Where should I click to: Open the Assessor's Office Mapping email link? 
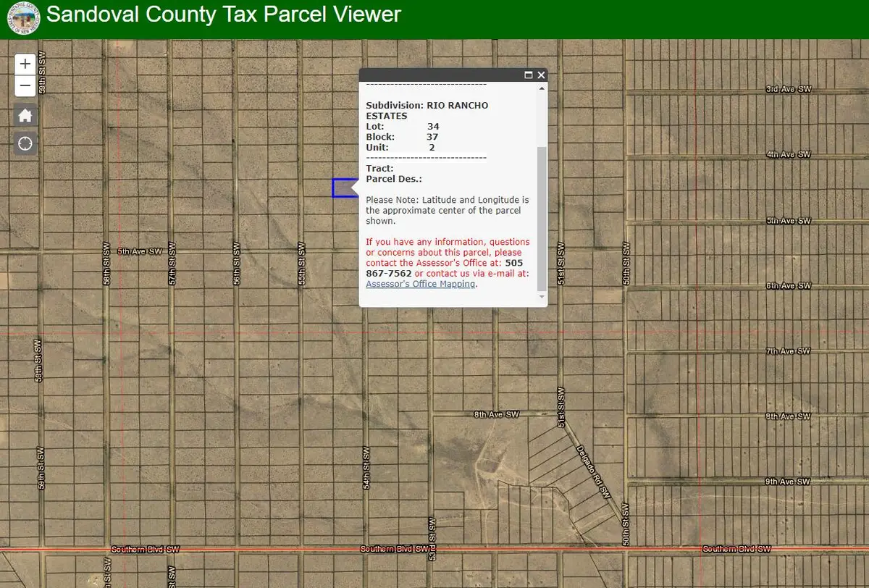coord(421,284)
